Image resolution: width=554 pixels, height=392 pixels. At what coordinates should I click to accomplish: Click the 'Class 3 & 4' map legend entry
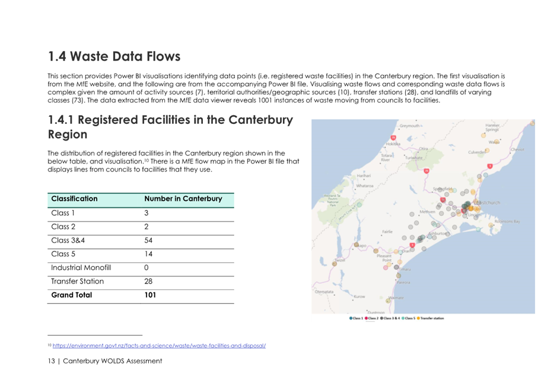point(390,318)
